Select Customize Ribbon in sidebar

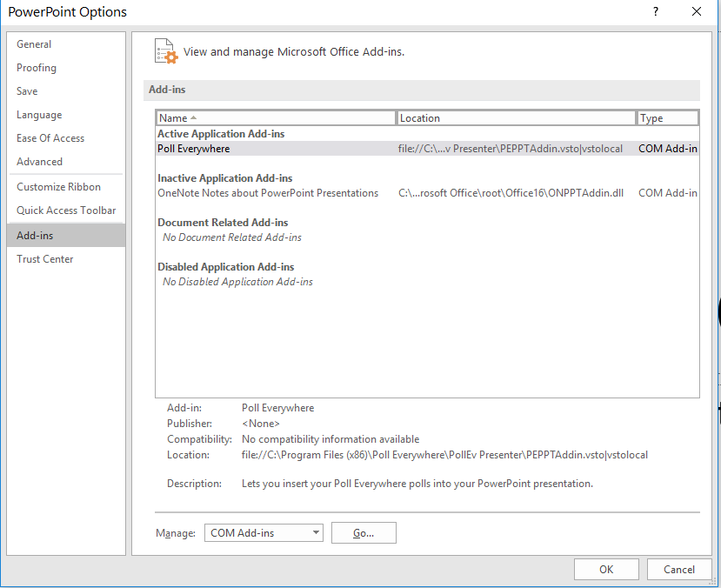(58, 187)
